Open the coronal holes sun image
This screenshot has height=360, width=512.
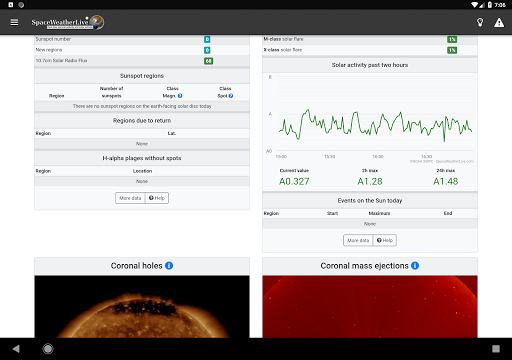pyautogui.click(x=142, y=307)
